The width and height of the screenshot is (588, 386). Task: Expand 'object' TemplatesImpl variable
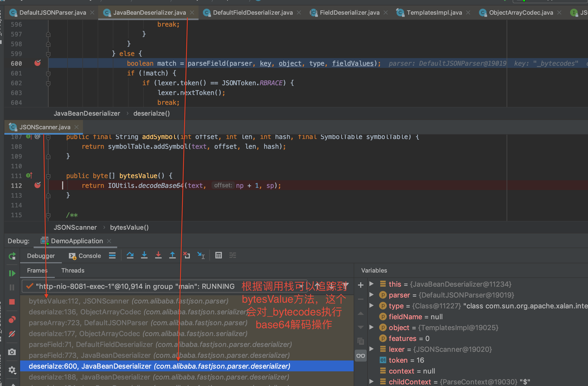click(372, 327)
